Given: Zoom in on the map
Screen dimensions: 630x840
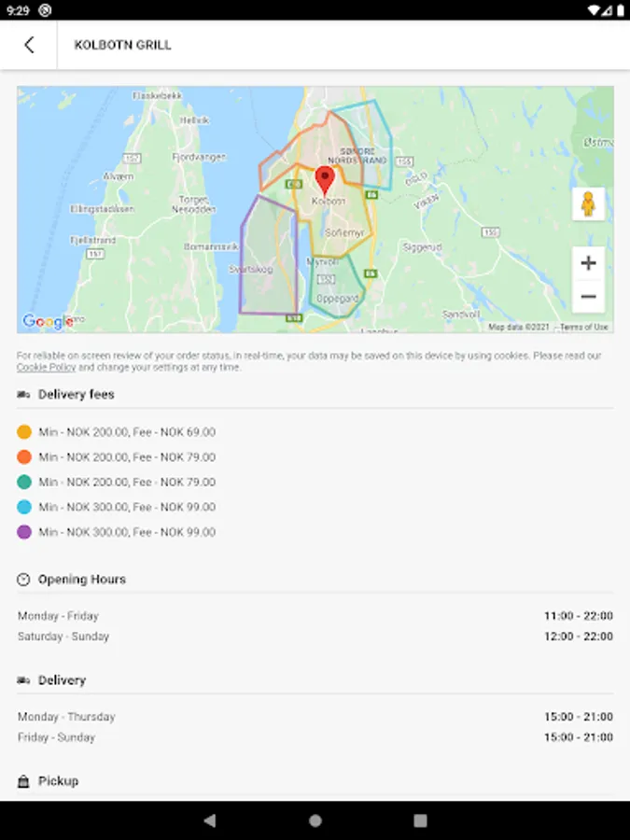Looking at the screenshot, I should coord(588,263).
